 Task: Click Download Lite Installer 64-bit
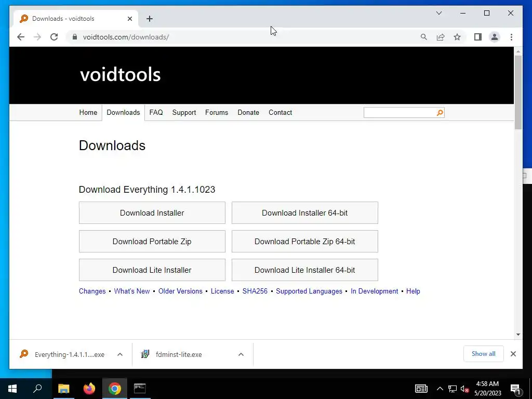coord(304,270)
